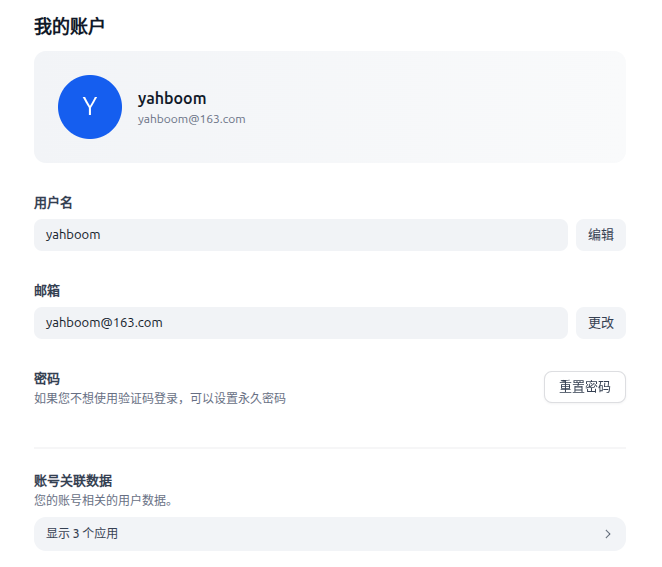Viewport: 662px width, 567px height.
Task: Focus the email field yahboom@163.com
Action: point(301,323)
